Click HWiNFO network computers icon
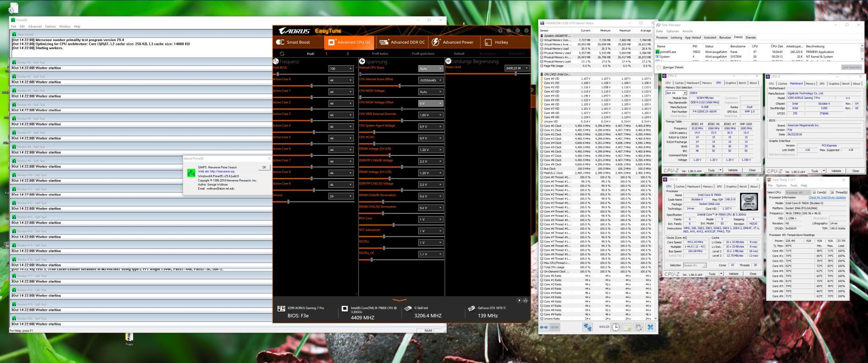The width and height of the screenshot is (868, 363). (x=587, y=327)
